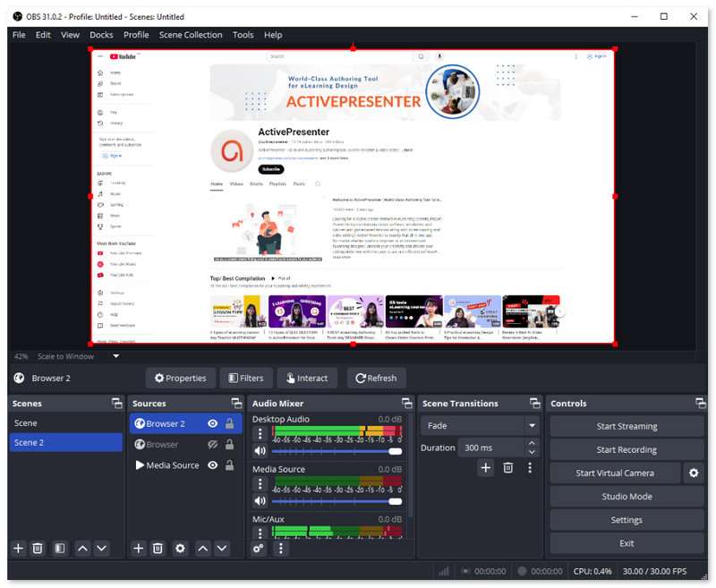Open the View menu
Screen dimensions: 716x588
tap(70, 35)
